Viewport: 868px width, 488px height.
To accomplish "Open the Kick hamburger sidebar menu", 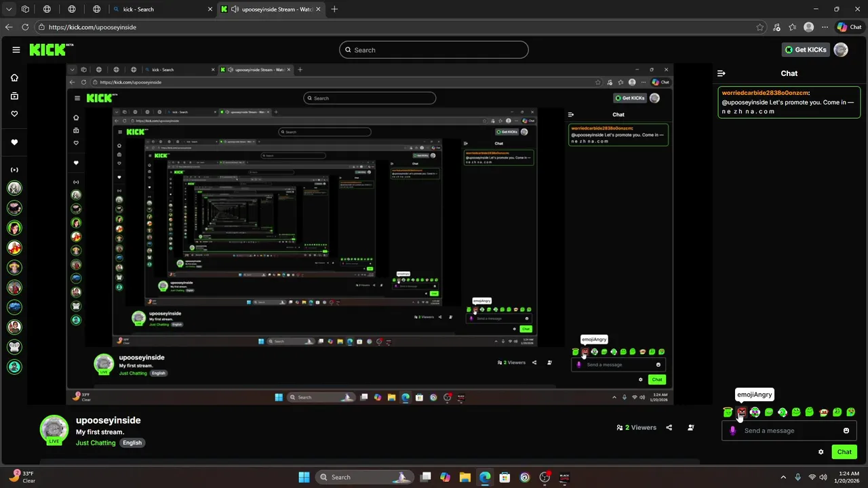I will coord(16,49).
